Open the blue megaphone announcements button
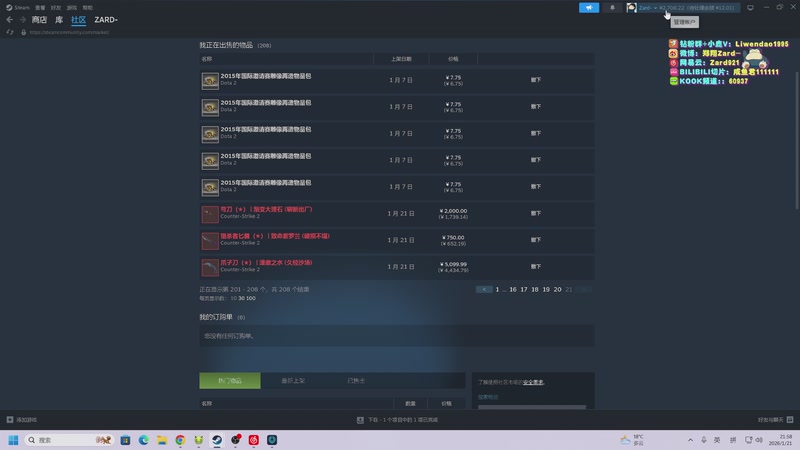The image size is (800, 450). pyautogui.click(x=589, y=8)
